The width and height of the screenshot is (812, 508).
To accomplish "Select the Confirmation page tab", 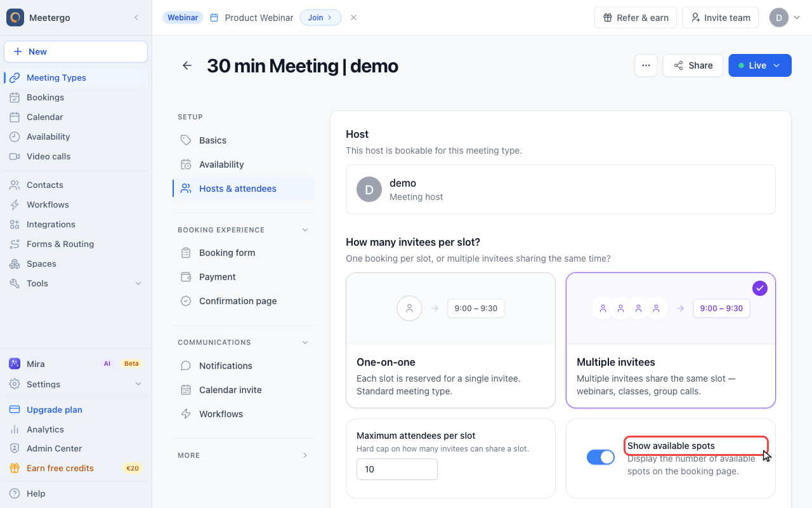I will 244,301.
